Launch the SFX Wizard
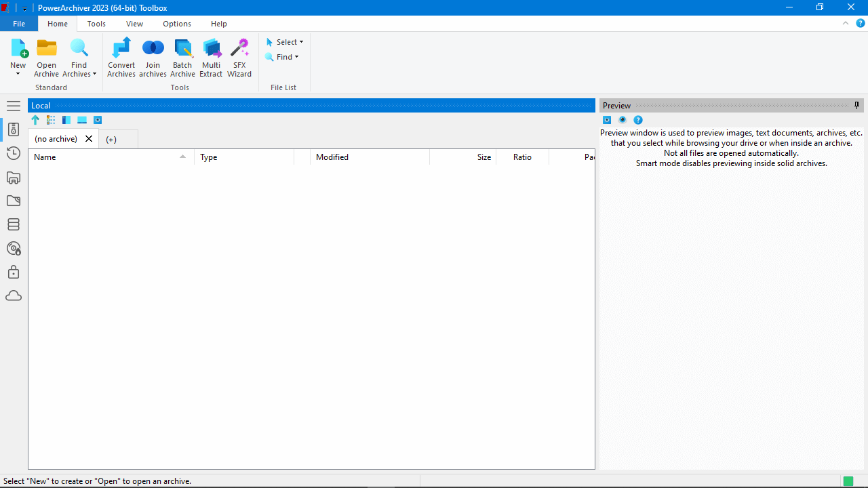This screenshot has height=488, width=868. tap(239, 58)
